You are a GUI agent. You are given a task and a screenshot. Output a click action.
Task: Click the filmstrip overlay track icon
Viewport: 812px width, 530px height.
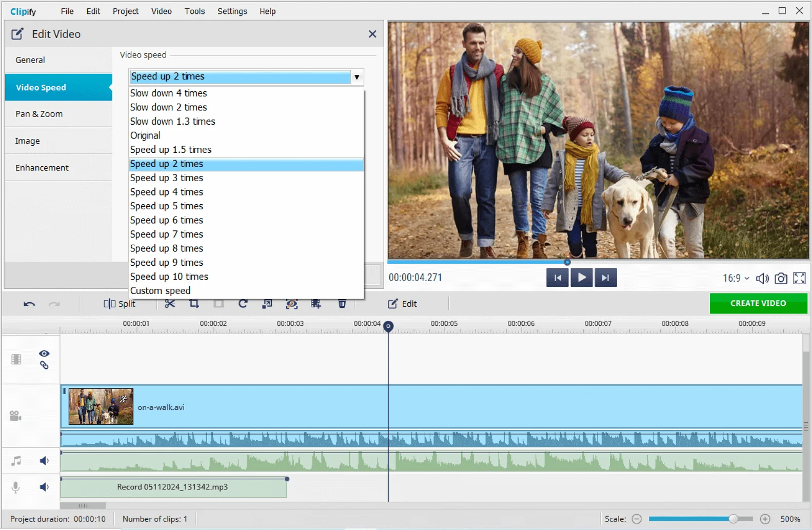point(16,359)
